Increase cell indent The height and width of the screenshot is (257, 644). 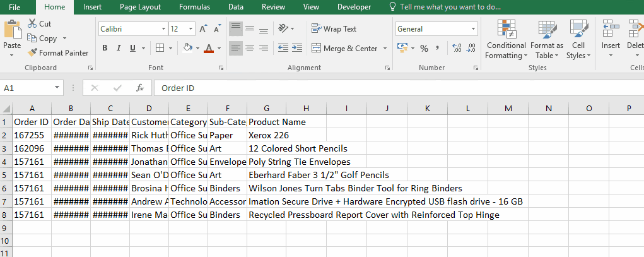(x=297, y=48)
